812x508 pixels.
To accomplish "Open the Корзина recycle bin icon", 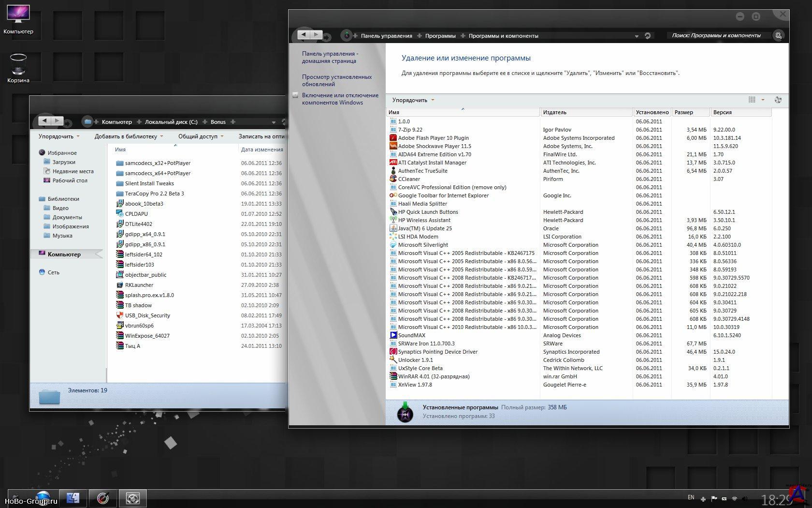I will pos(18,64).
